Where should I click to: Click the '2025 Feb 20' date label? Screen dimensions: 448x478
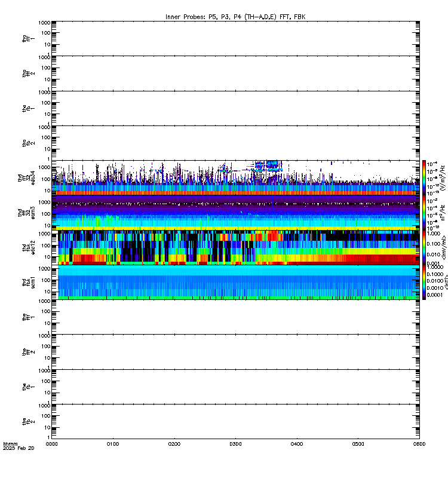(19, 448)
